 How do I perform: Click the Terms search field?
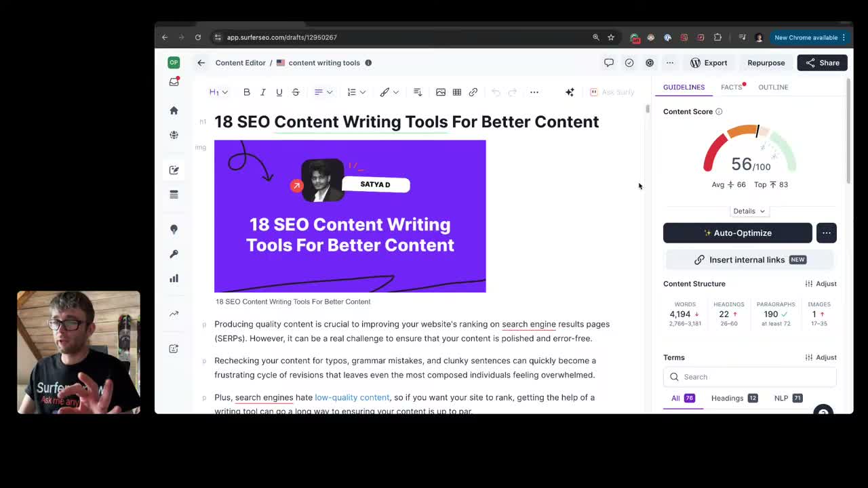click(749, 377)
